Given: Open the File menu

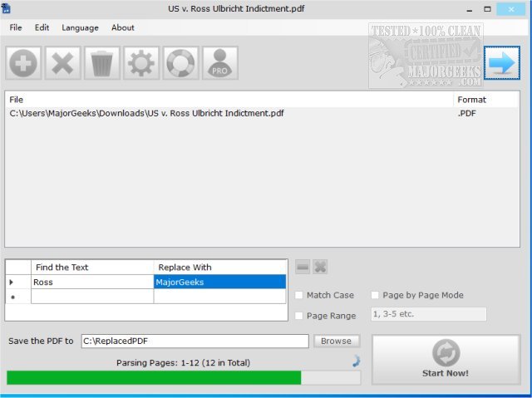Looking at the screenshot, I should (x=16, y=27).
